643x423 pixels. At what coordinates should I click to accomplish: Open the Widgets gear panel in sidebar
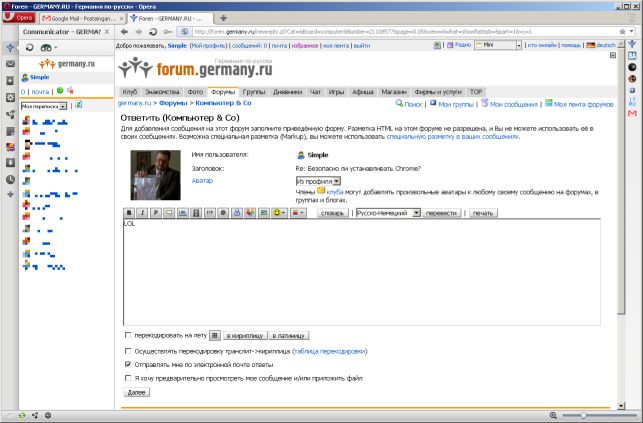pos(10,97)
